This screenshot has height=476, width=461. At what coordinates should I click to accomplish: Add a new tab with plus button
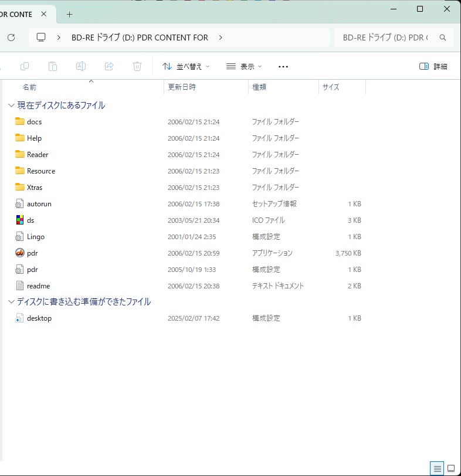(69, 14)
